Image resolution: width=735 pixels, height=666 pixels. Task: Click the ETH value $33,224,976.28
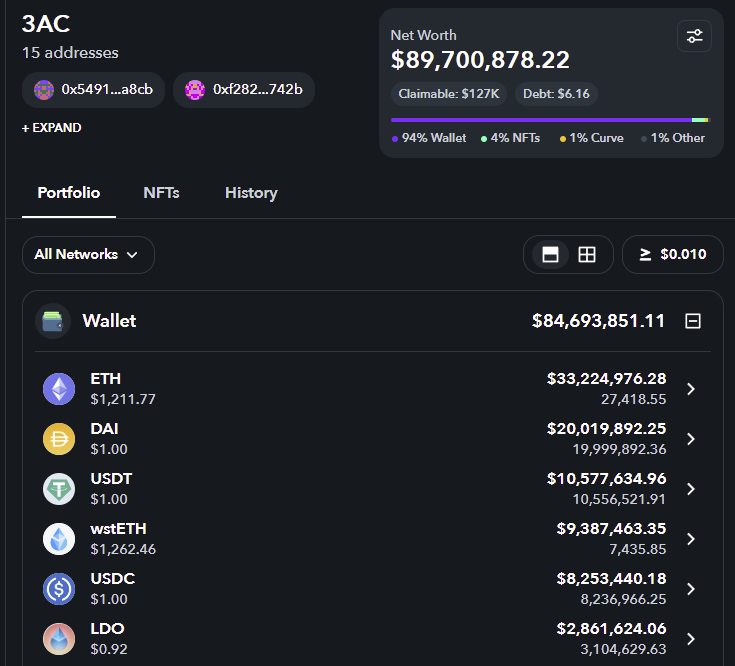607,379
